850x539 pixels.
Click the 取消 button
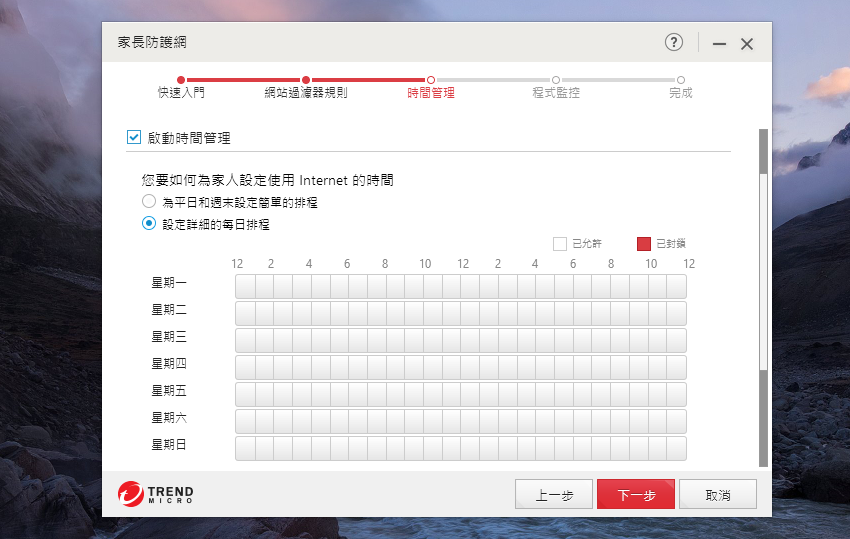[x=718, y=494]
